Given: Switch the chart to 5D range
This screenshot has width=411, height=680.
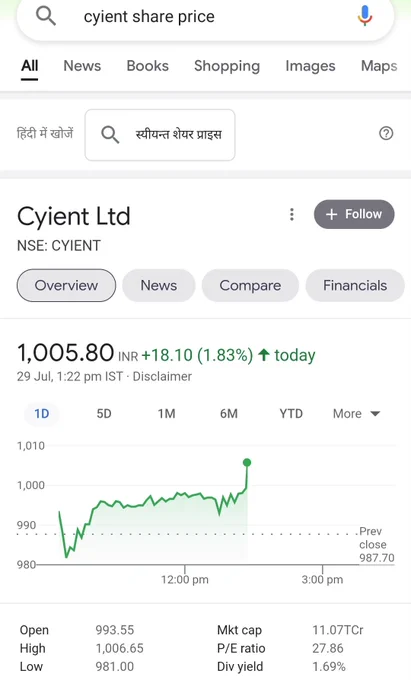Looking at the screenshot, I should 104,414.
